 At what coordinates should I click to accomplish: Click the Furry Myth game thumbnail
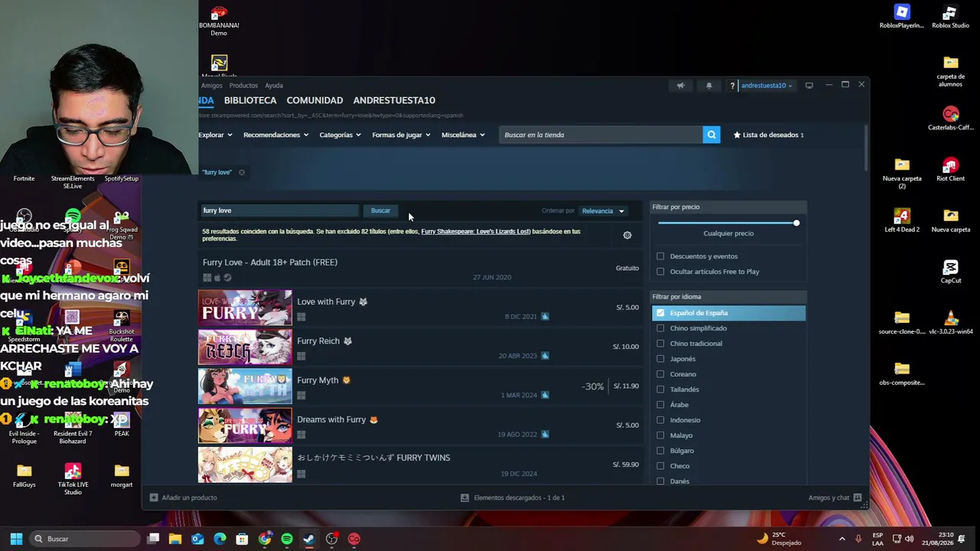245,386
